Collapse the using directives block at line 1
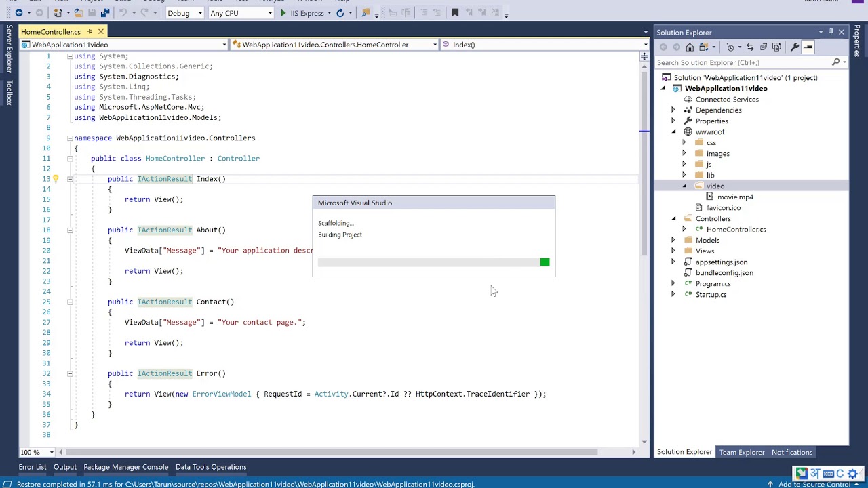The image size is (868, 488). (x=70, y=56)
